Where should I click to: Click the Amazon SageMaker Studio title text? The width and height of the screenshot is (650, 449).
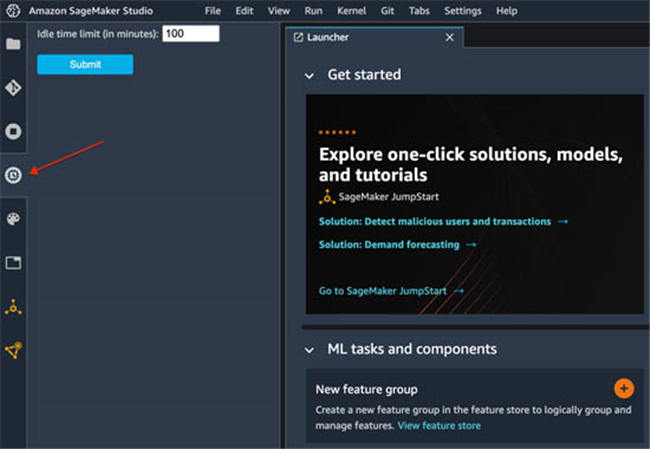(91, 11)
